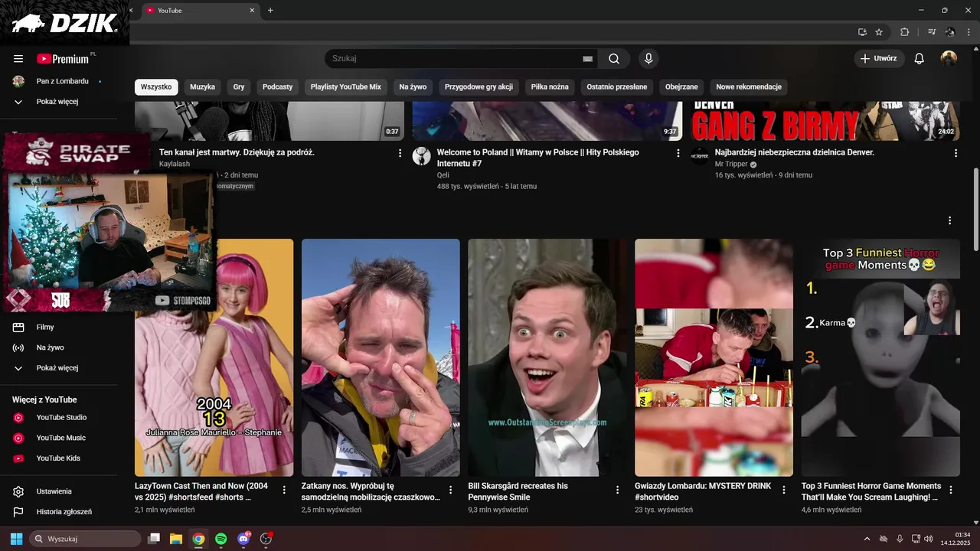Open the taskbar volume speaker icon
The image size is (980, 551).
click(x=929, y=539)
